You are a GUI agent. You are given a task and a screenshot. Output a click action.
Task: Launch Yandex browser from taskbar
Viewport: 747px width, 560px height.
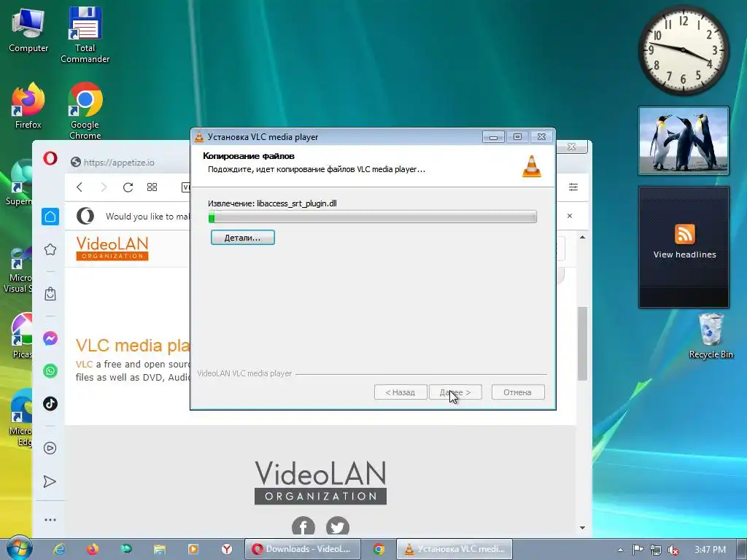(227, 549)
